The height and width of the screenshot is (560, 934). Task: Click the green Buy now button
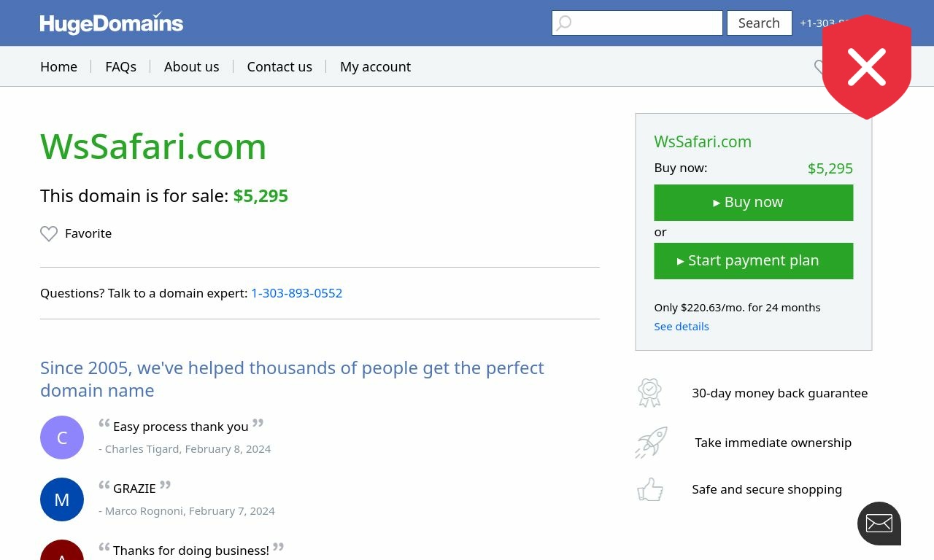pos(754,203)
